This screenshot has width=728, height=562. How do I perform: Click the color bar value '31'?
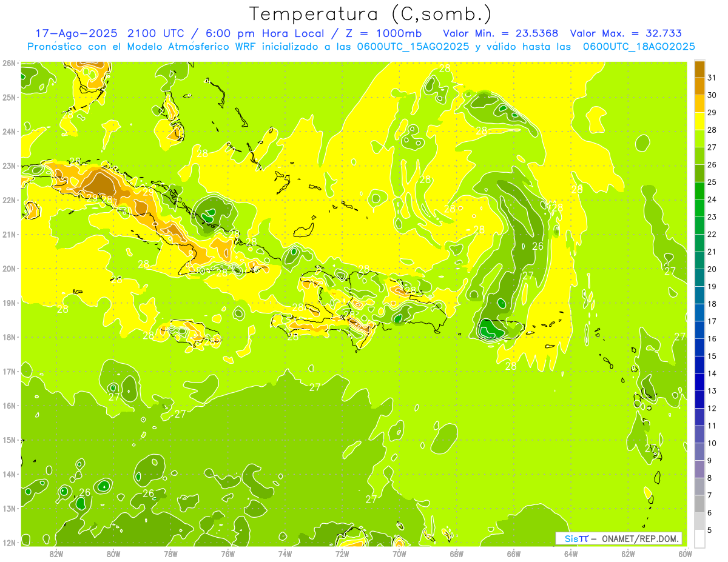pos(712,77)
